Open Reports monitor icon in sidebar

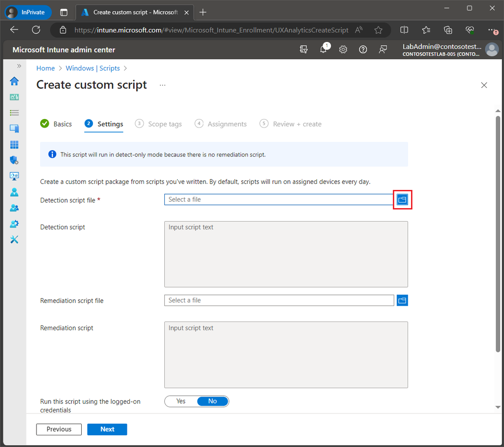pyautogui.click(x=14, y=176)
